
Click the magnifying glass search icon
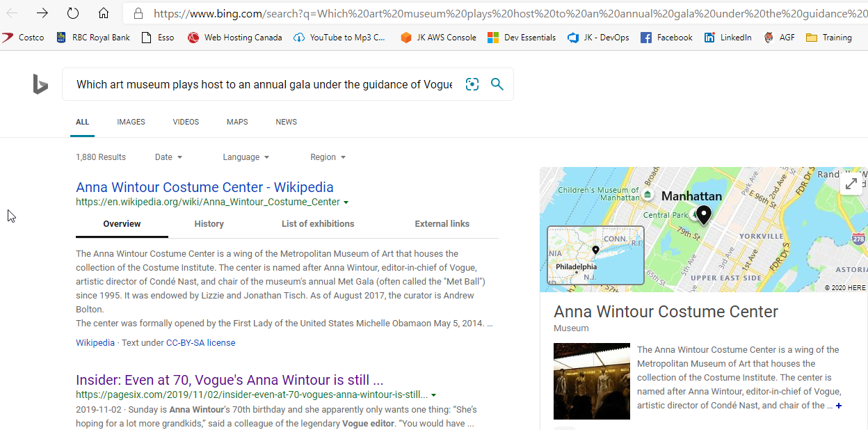pos(497,84)
